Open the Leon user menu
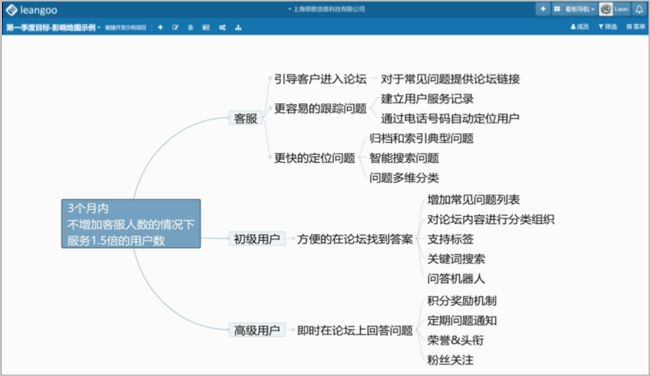This screenshot has width=650, height=376. (x=621, y=9)
